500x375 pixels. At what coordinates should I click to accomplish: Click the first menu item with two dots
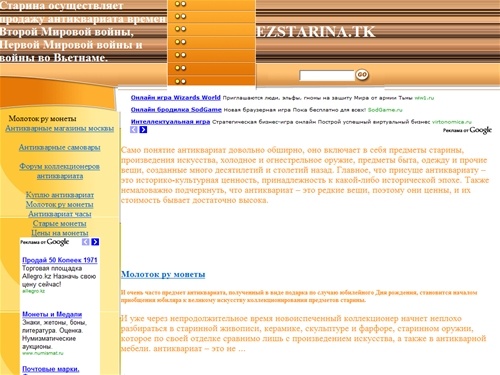211,5
